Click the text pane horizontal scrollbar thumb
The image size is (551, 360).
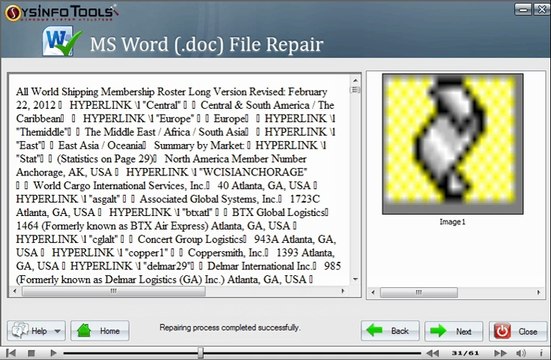coord(114,291)
